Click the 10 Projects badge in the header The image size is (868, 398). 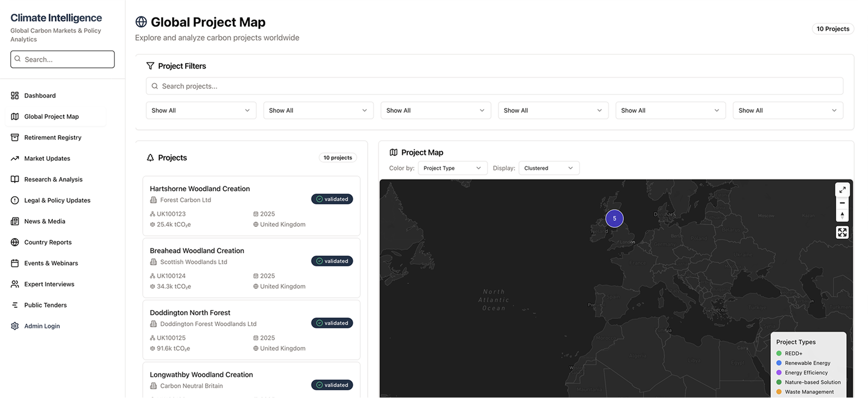click(833, 29)
